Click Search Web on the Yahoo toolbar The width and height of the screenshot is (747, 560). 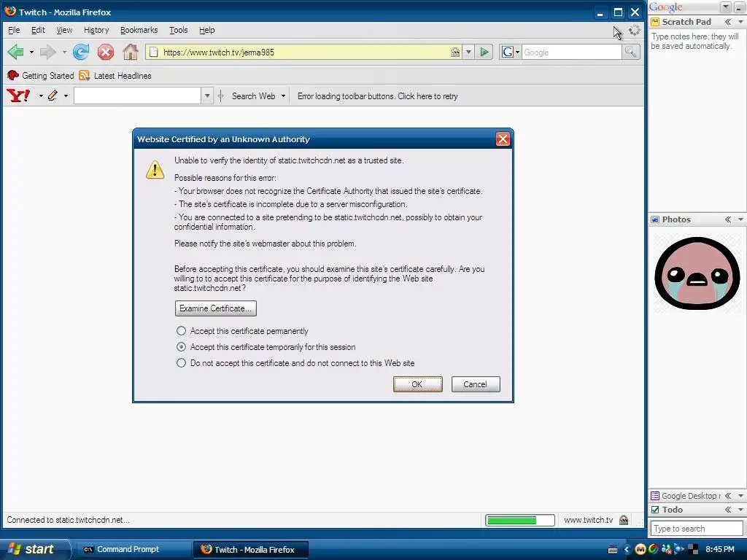253,96
